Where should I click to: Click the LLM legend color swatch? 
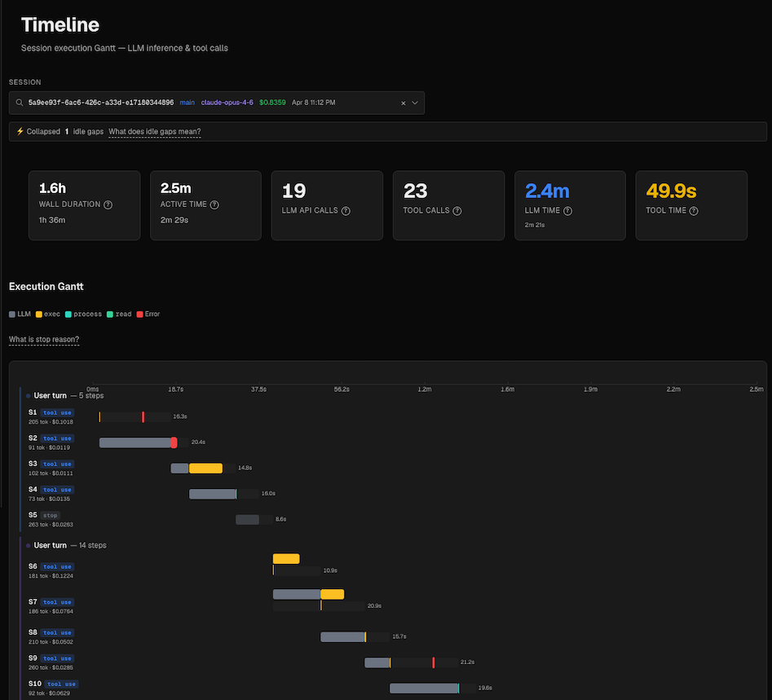(x=11, y=314)
